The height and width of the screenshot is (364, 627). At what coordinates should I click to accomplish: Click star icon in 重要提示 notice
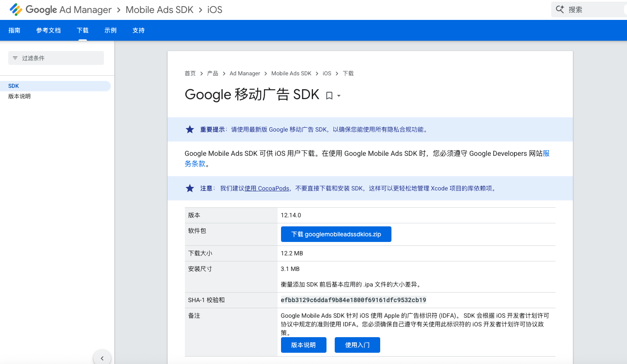(190, 129)
